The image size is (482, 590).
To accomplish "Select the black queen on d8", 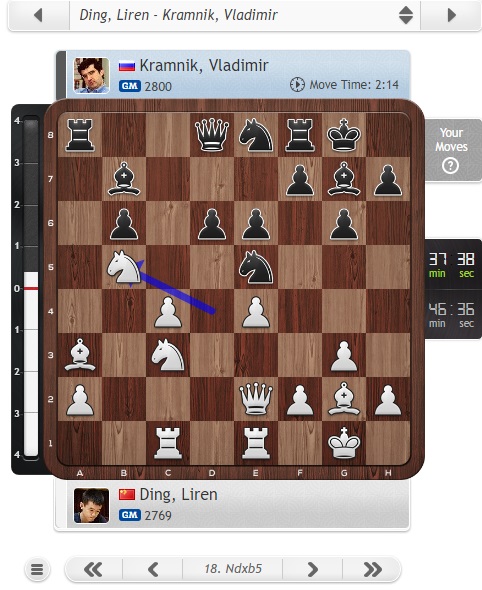I will pyautogui.click(x=212, y=135).
